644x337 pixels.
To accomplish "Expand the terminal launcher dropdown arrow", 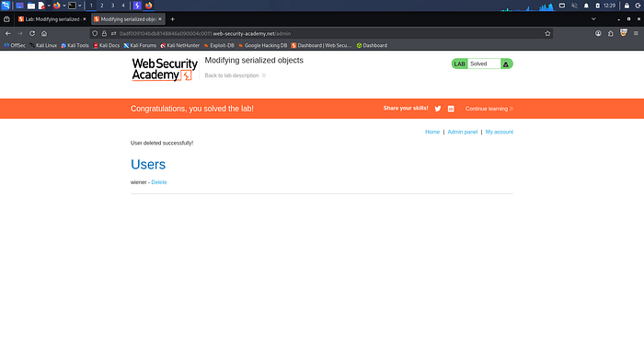I will coord(80,6).
